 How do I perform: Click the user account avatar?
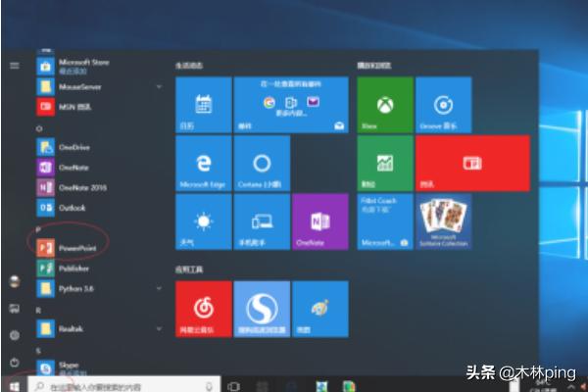pos(15,281)
